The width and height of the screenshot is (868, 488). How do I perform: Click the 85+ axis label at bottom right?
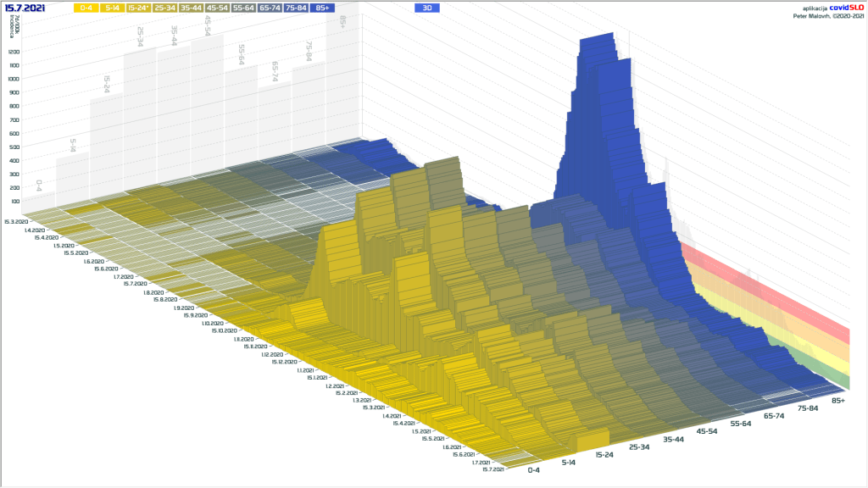point(838,400)
